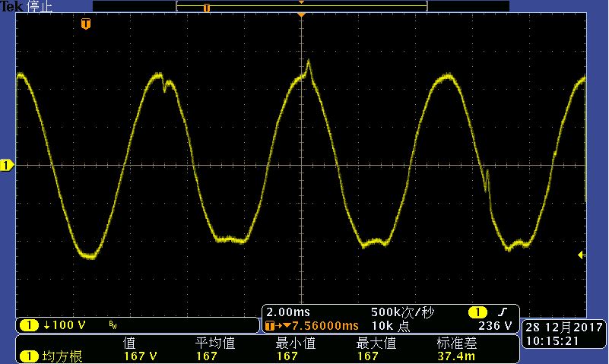609x364 pixels.
Task: Click the channel 1 ground reference marker
Action: (6, 165)
